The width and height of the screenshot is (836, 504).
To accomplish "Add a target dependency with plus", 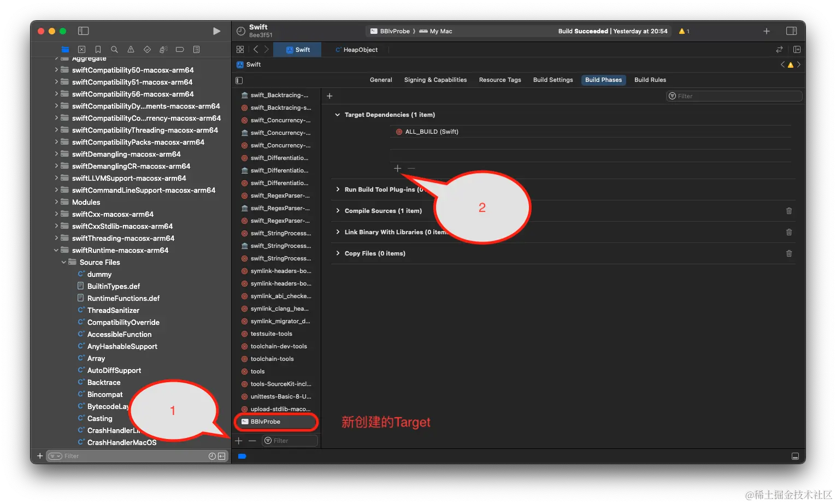I will click(397, 168).
